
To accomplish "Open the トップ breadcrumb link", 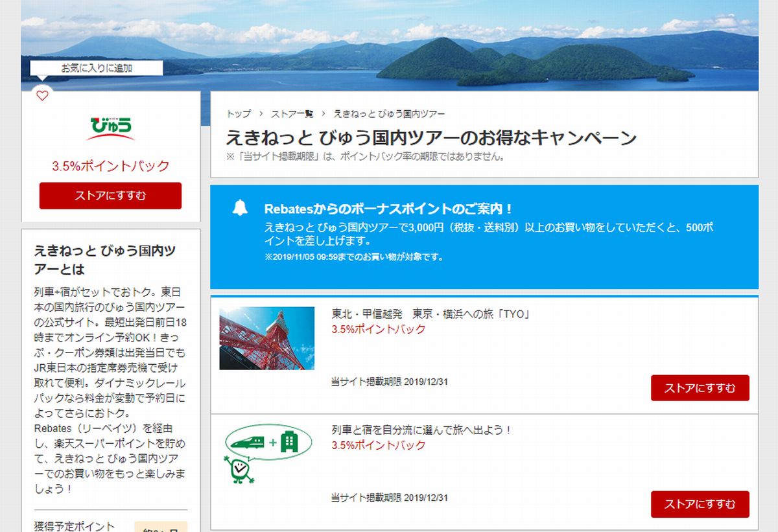I will tap(239, 113).
